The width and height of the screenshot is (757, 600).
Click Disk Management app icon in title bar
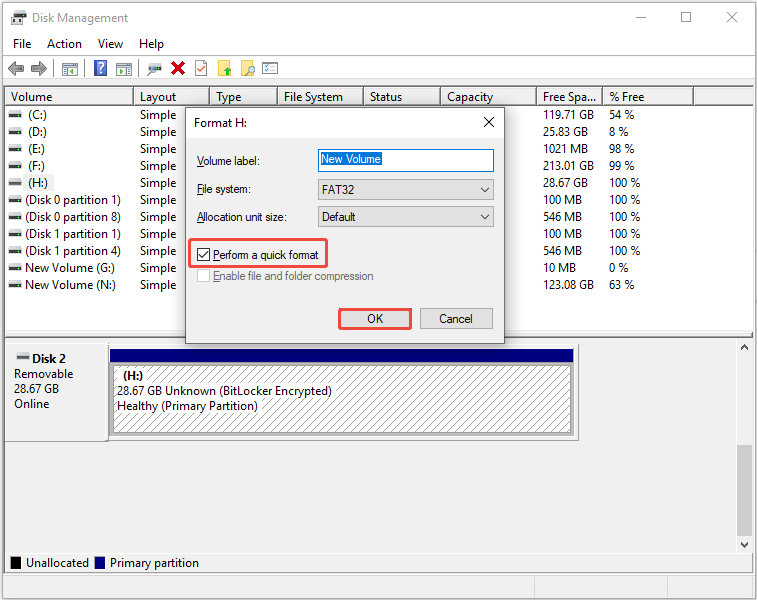click(x=18, y=18)
